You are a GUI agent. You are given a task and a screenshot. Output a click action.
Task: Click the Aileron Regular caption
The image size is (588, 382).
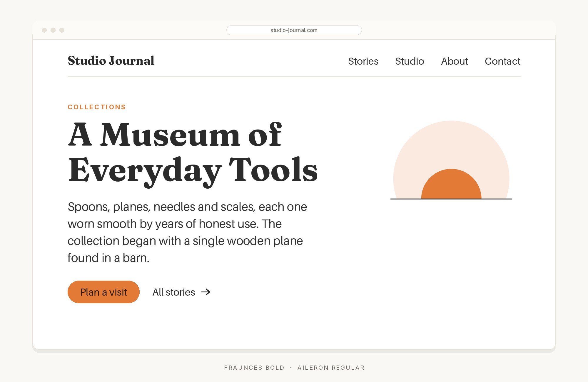(x=331, y=368)
